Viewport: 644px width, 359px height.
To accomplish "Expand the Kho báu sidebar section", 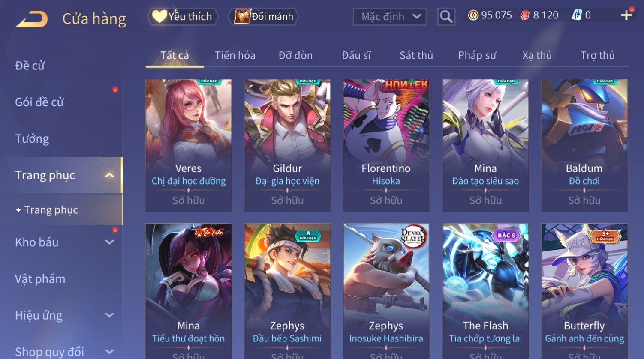I will (110, 242).
